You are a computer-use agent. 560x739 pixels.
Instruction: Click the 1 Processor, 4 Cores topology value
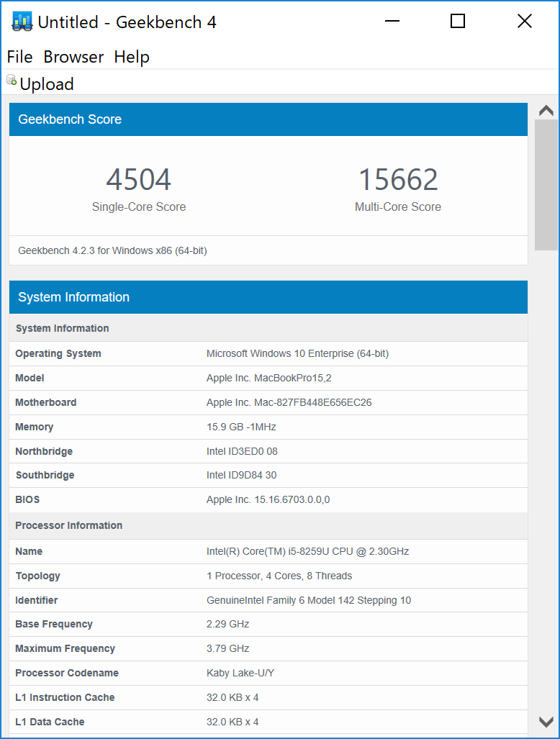[279, 576]
